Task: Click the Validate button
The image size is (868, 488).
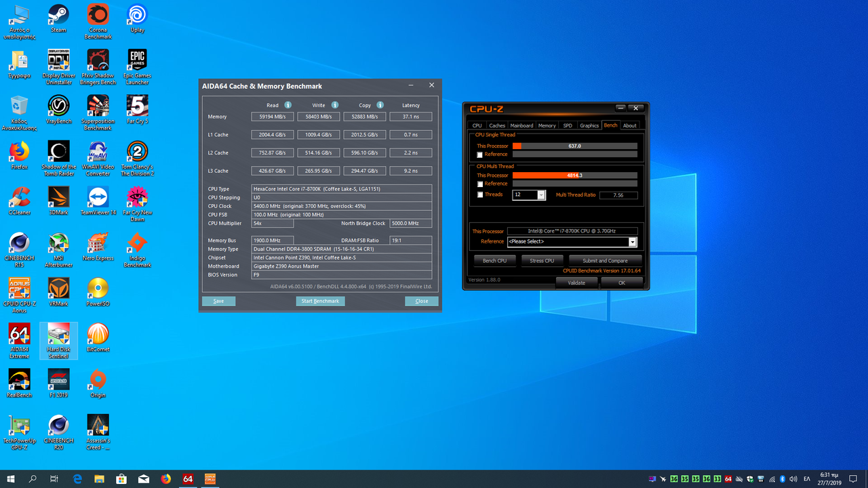Action: pos(576,283)
